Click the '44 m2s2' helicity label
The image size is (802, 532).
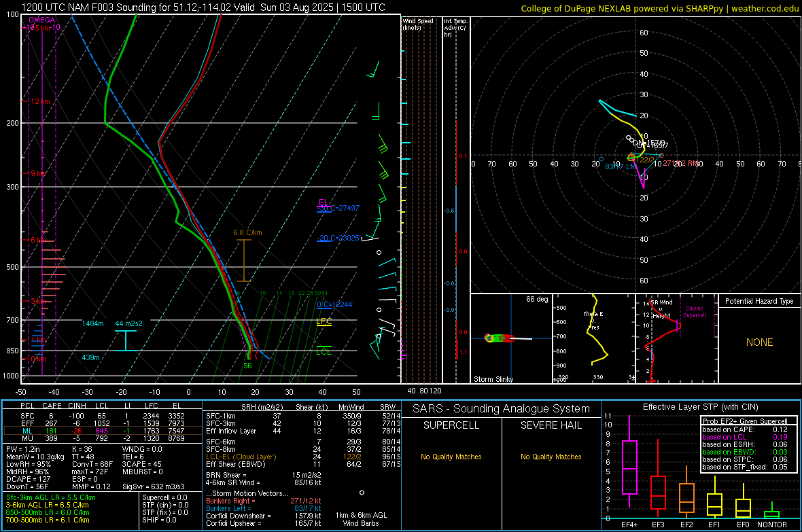(x=129, y=324)
